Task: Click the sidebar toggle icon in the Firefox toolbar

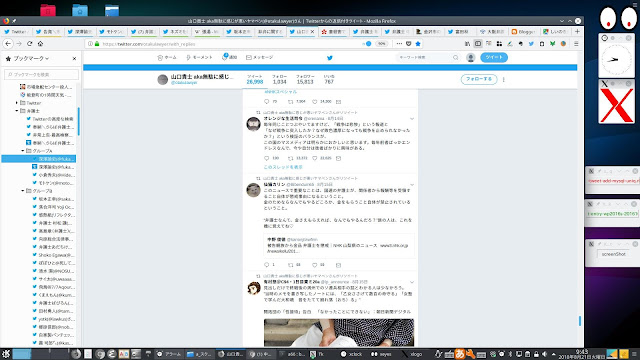Action: click(478, 44)
